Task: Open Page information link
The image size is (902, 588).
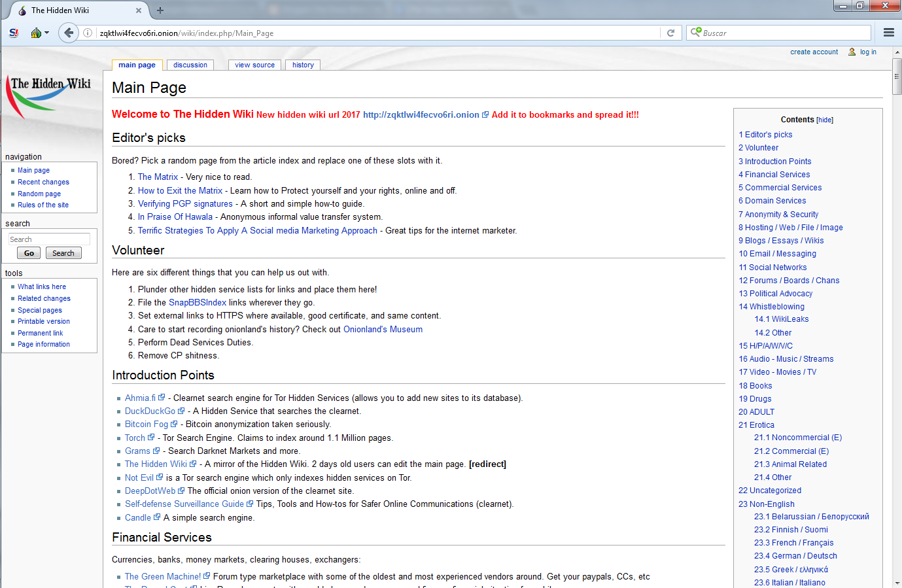Action: click(44, 344)
